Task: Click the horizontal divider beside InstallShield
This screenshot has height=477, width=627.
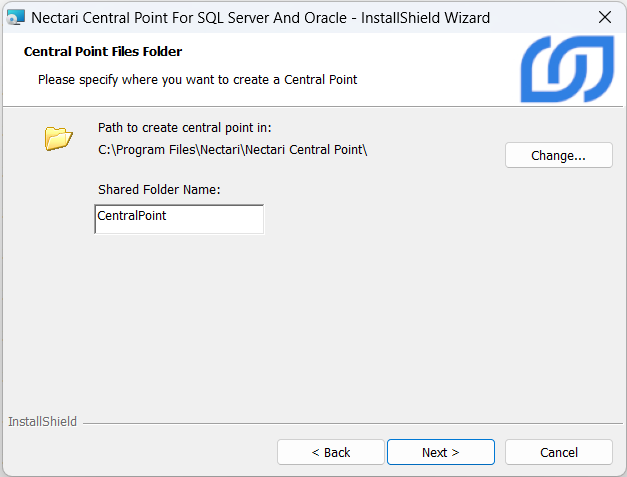Action: 350,423
